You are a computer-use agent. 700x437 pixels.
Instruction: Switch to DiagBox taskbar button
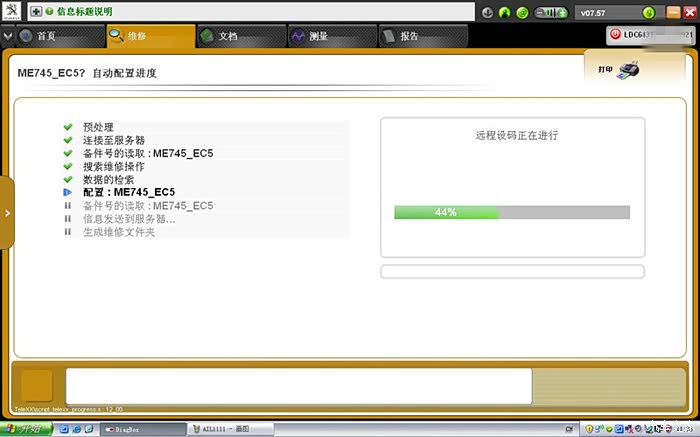[x=143, y=429]
